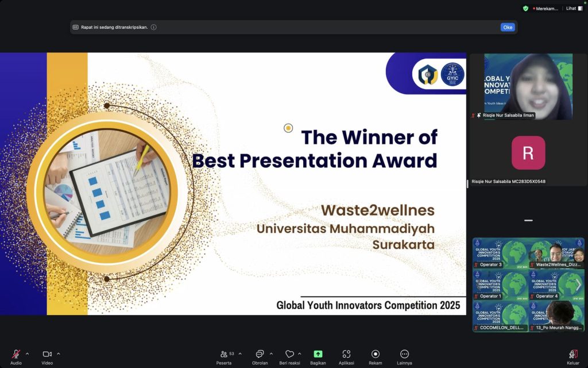Expand the Obrolan options caret

(x=271, y=354)
